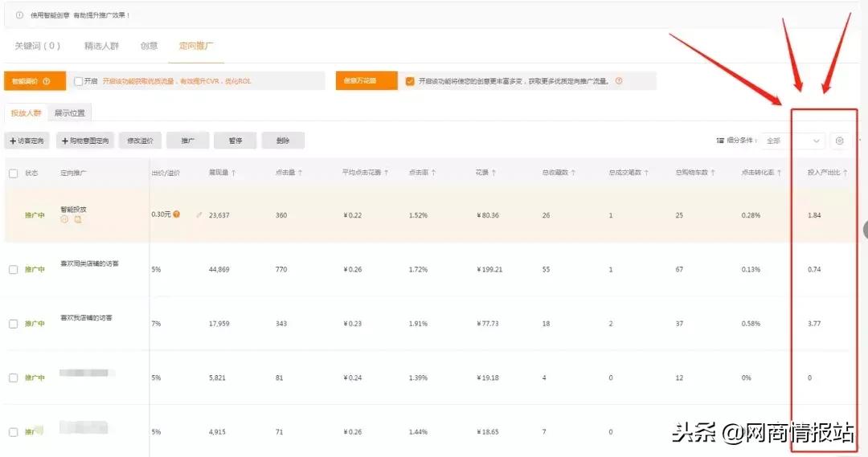Screen dimensions: 868x457
Task: Sort by the 总购物车数 column arrow
Action: coord(712,173)
